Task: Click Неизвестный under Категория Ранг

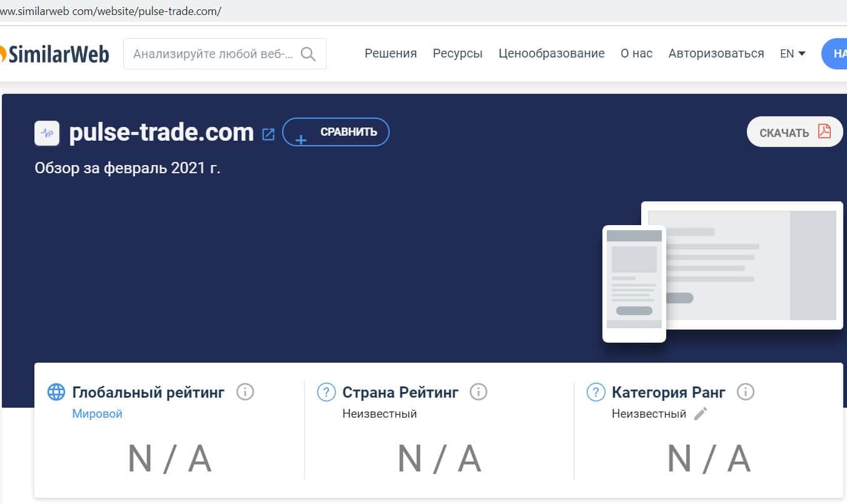Action: click(x=649, y=413)
